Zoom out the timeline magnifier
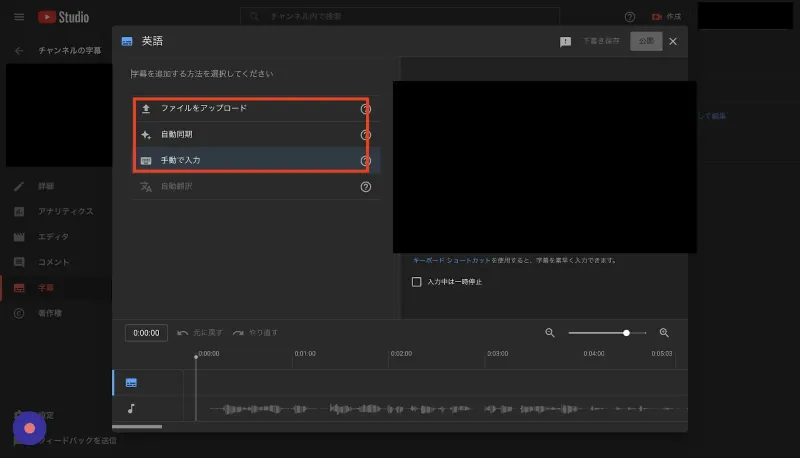This screenshot has height=458, width=800. (549, 333)
